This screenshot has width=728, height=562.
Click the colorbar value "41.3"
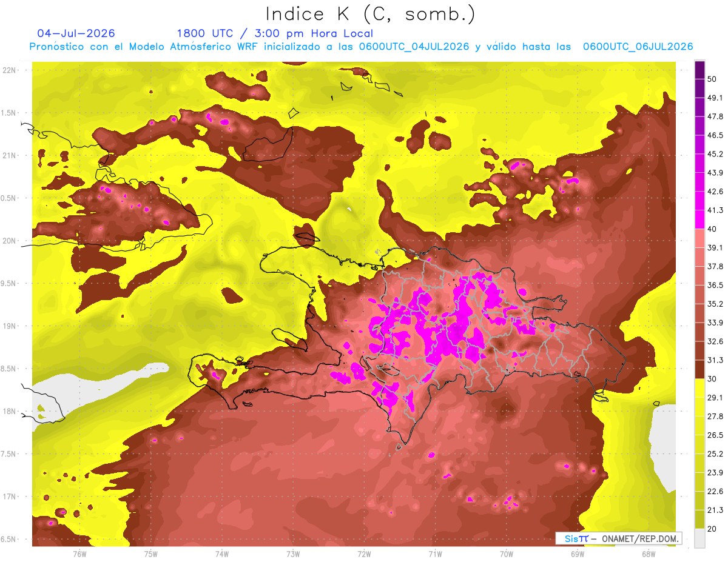click(x=715, y=210)
